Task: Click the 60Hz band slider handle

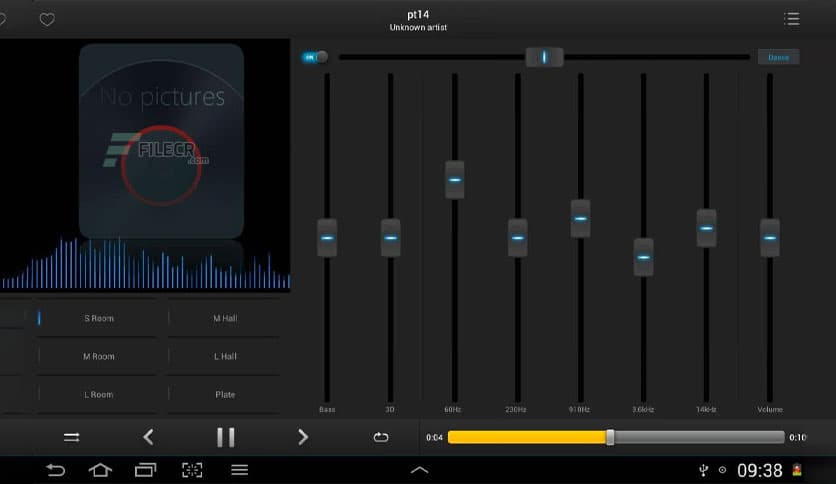Action: 454,180
